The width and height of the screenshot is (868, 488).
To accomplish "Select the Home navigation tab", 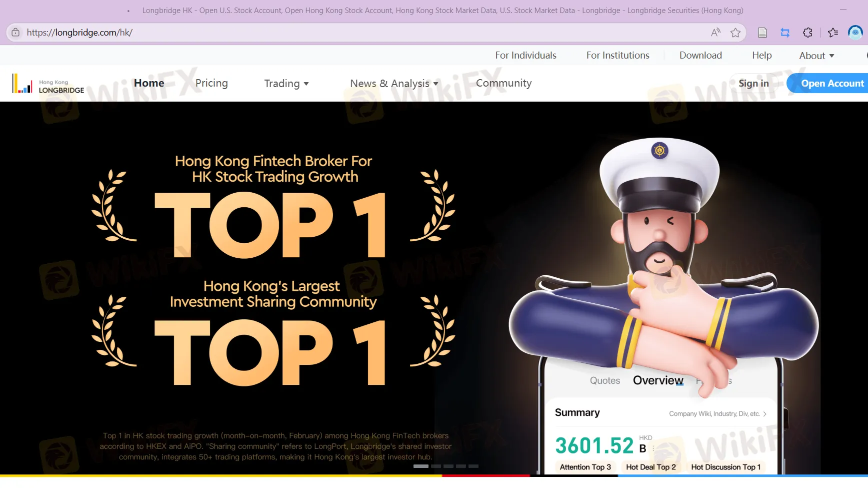I will (149, 83).
